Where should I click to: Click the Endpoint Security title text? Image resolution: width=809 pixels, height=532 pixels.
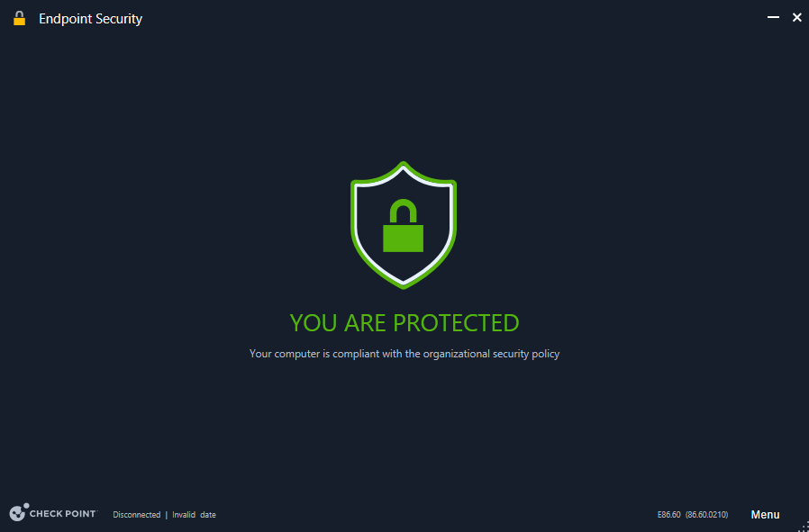click(90, 19)
